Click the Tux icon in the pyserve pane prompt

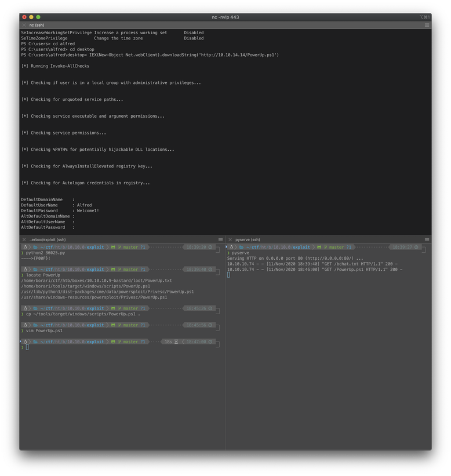pyautogui.click(x=231, y=247)
